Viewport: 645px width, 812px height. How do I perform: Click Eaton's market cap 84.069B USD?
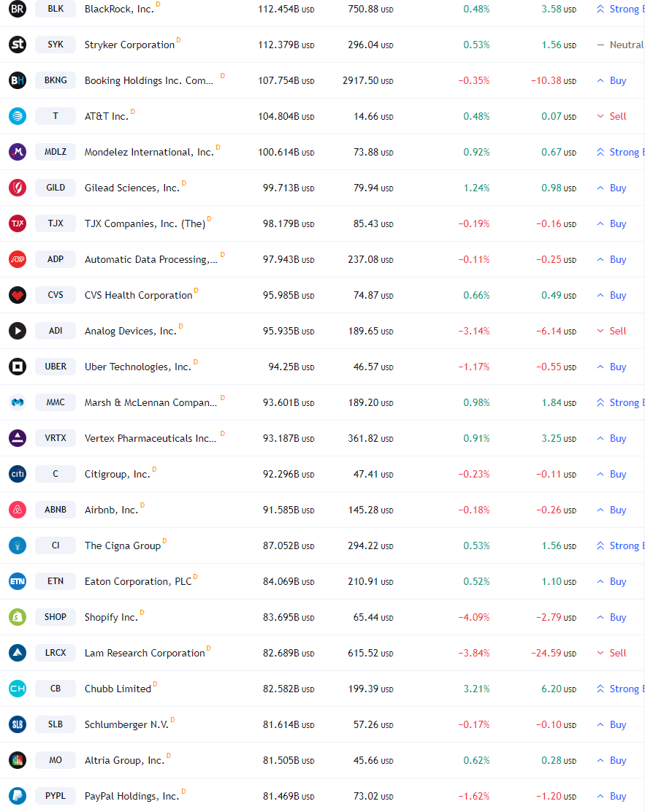[289, 581]
